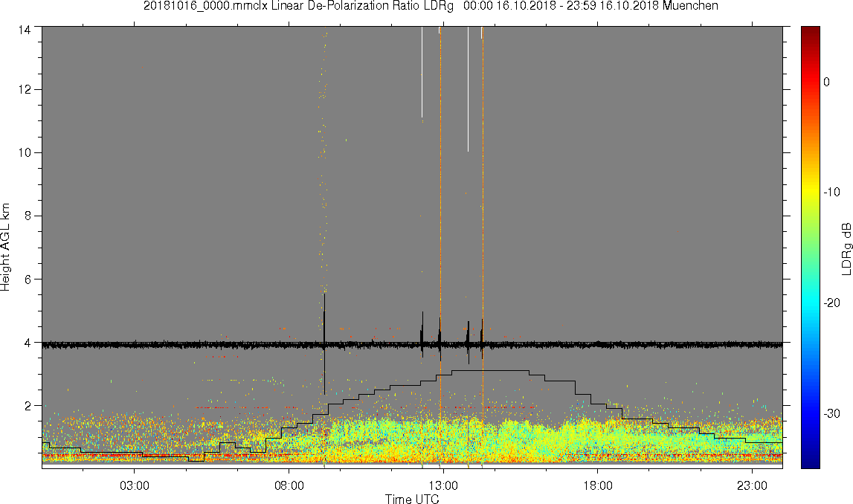This screenshot has width=853, height=504.
Task: Click the '18:00' time tick label
Action: pyautogui.click(x=598, y=485)
